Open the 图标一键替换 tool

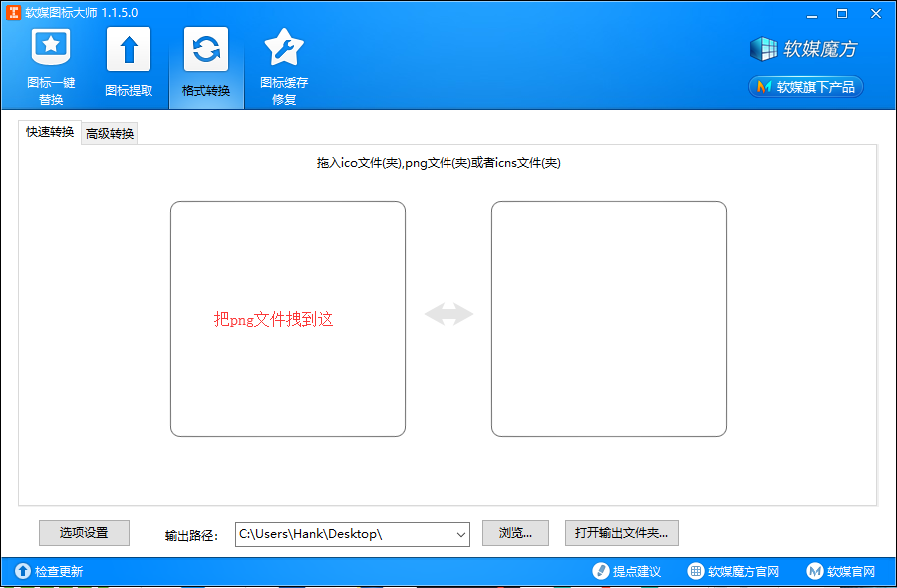[x=50, y=62]
